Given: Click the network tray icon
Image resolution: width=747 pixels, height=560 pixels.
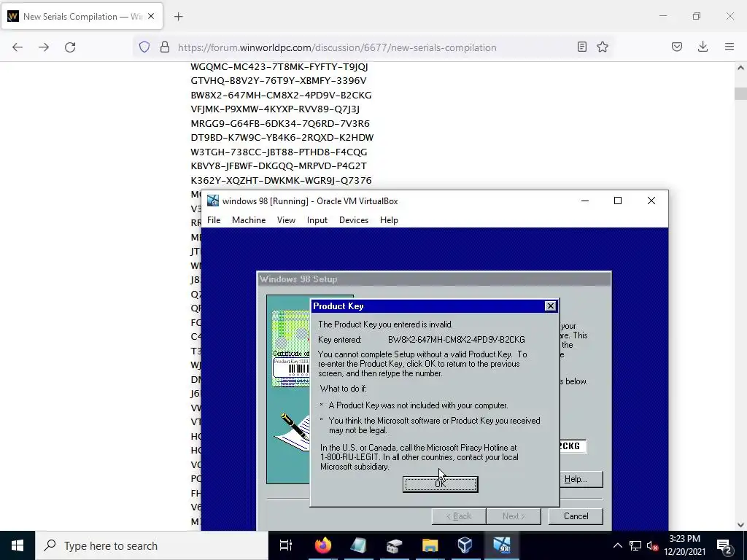Looking at the screenshot, I should pyautogui.click(x=635, y=545).
